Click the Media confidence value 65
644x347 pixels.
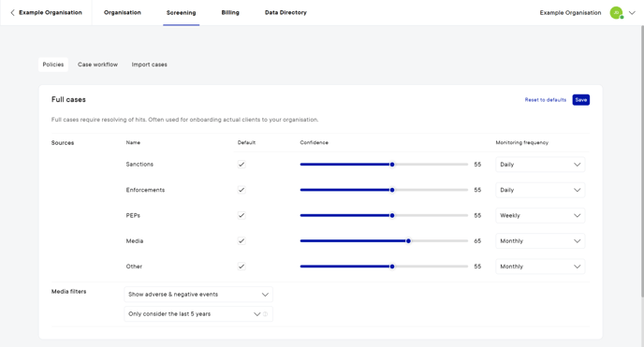click(x=477, y=240)
